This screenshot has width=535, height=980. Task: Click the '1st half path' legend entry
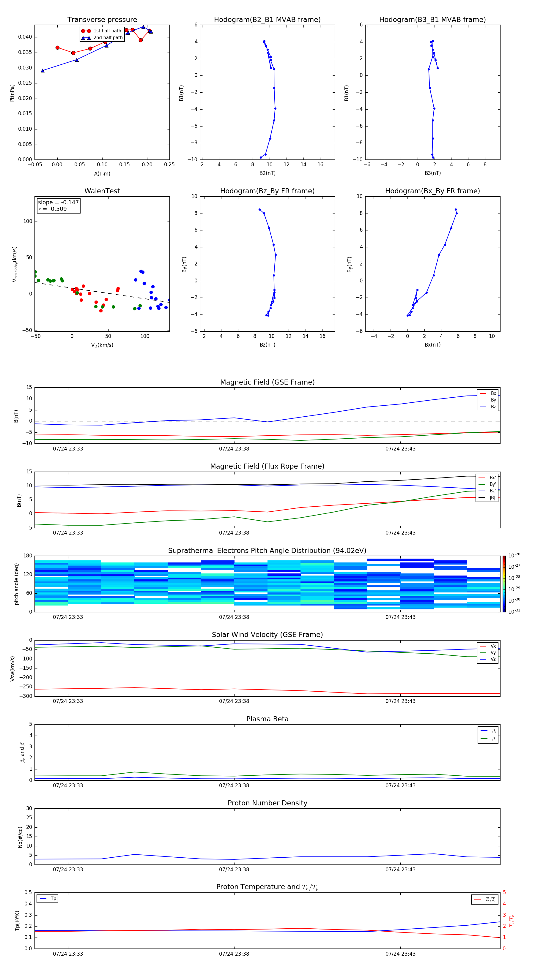pyautogui.click(x=102, y=31)
